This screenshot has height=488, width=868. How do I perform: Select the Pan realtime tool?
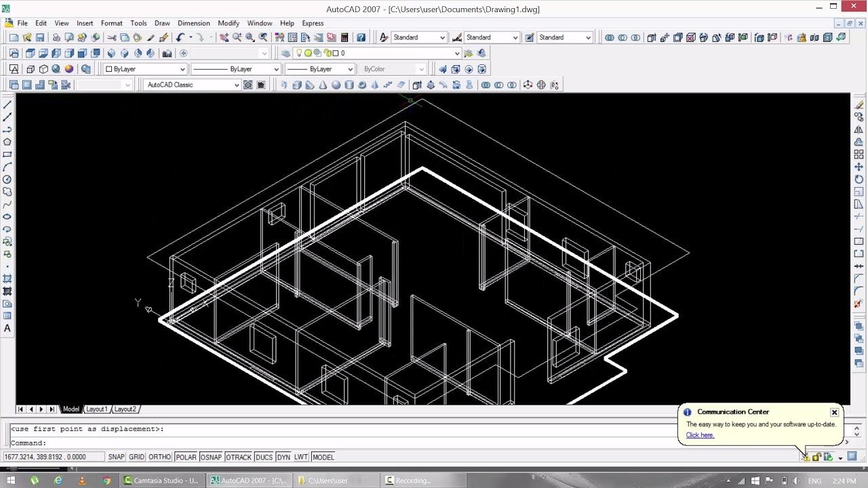click(x=224, y=37)
